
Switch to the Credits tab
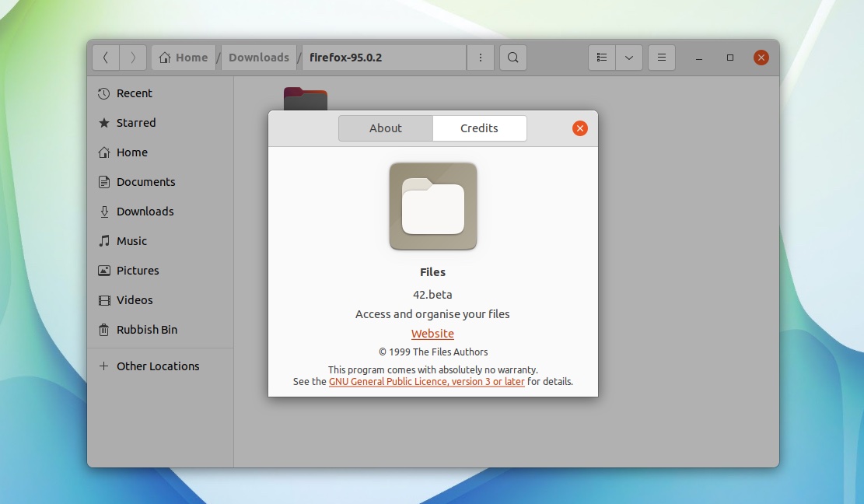pyautogui.click(x=479, y=128)
